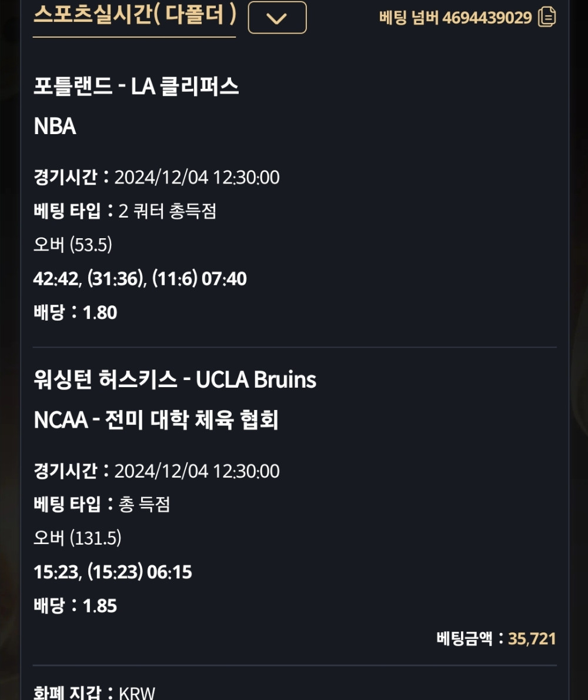
Task: Open the 포틀랜드 - LA 클리퍼스 match
Action: tap(136, 87)
